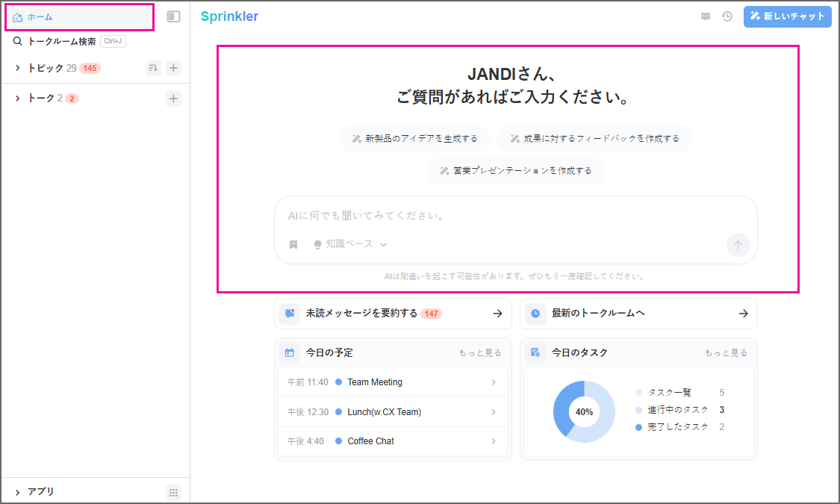Expand the トピック section chevron
Screen dimensions: 840x504
(18, 68)
